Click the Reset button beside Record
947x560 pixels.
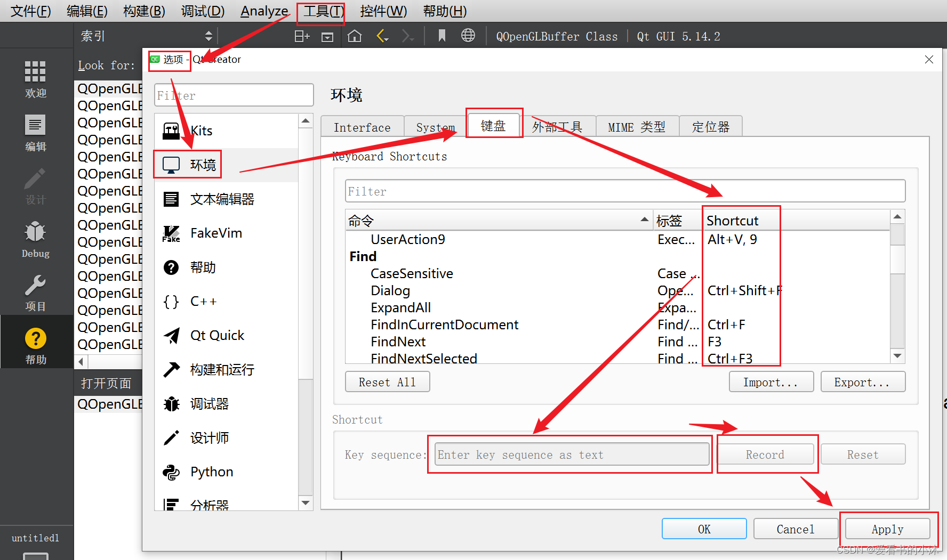click(x=863, y=455)
